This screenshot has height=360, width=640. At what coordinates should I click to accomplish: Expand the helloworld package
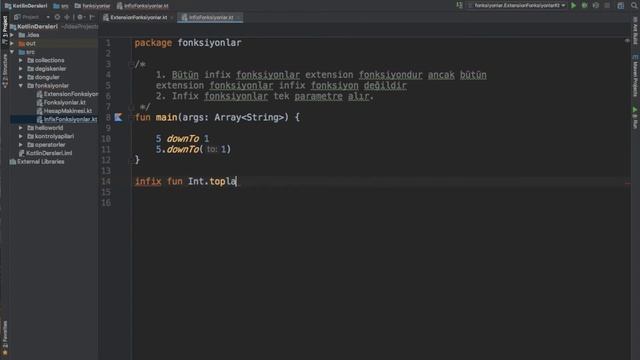21,128
